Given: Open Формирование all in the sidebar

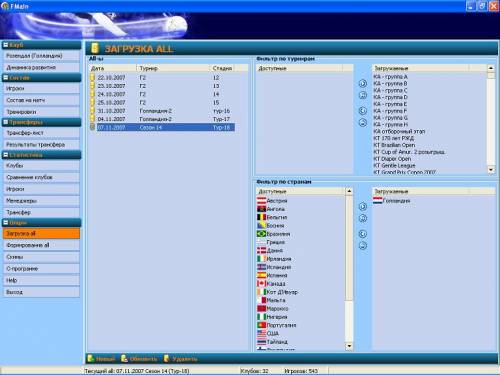Looking at the screenshot, I should tap(41, 245).
